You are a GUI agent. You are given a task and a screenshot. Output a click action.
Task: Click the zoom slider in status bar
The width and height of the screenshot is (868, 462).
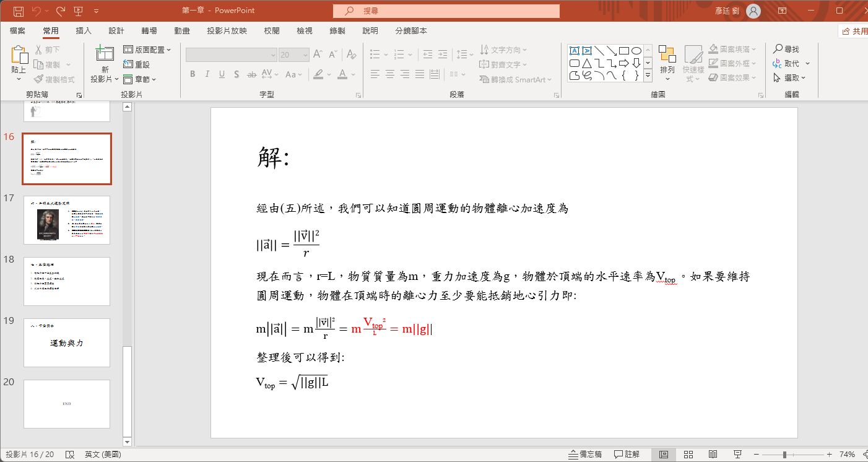[x=784, y=455]
